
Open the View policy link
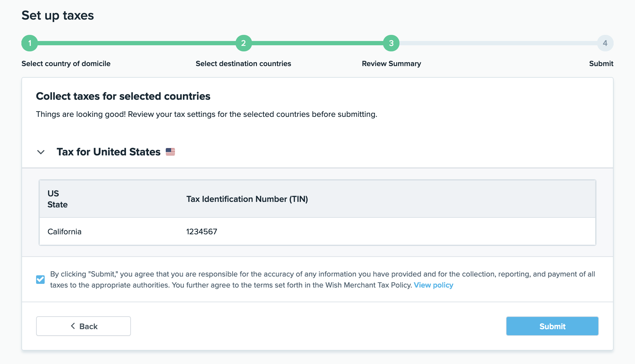(x=433, y=285)
